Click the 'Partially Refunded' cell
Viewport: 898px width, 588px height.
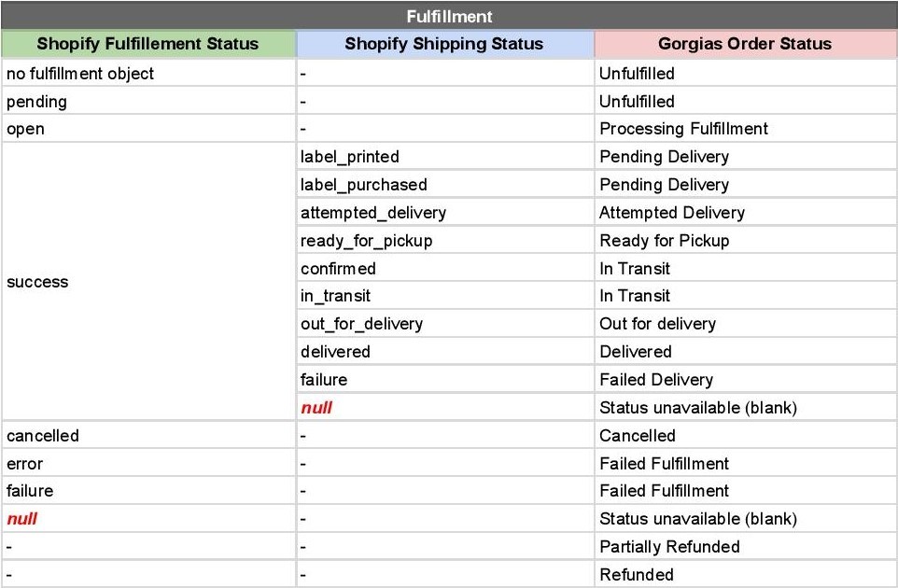(746, 547)
